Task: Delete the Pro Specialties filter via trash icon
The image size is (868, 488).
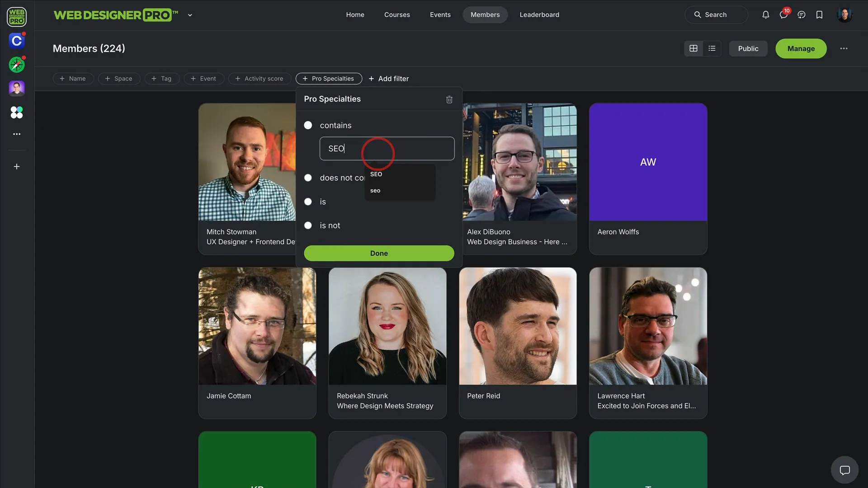Action: (449, 99)
